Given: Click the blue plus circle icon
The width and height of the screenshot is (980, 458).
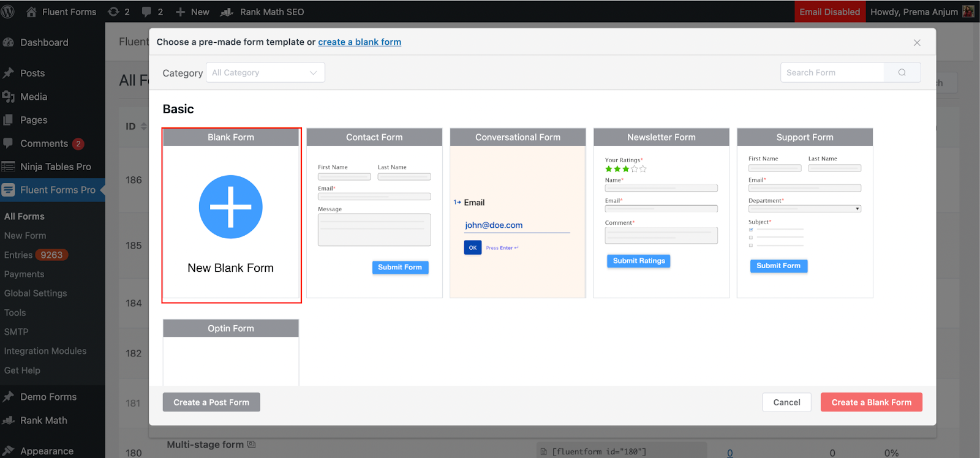Looking at the screenshot, I should coord(231,207).
